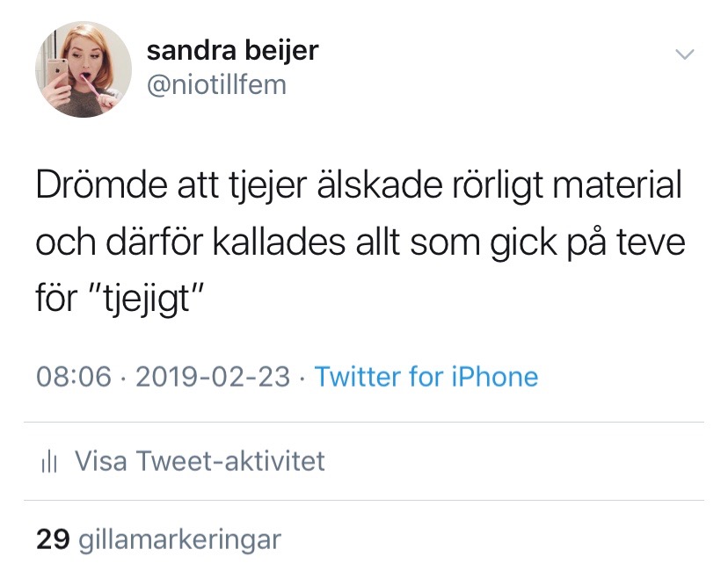Click the number 29 in the likes count
728x571 pixels.
tap(52, 538)
